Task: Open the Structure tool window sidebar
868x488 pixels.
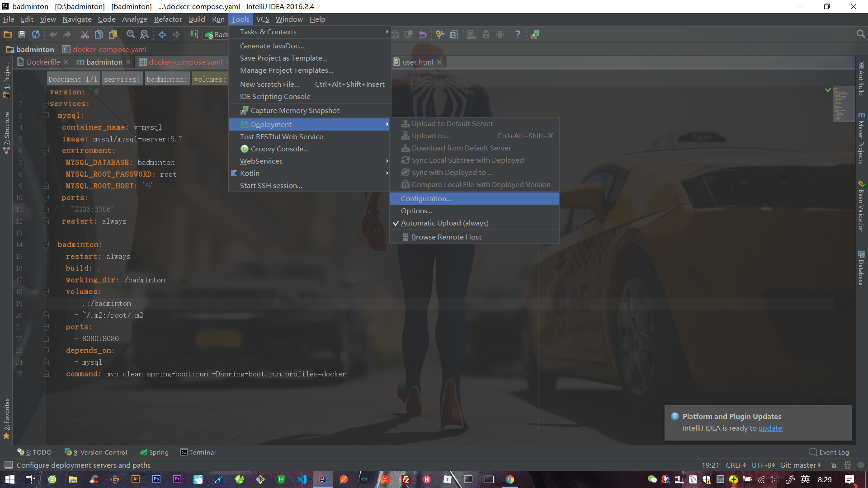Action: point(6,132)
